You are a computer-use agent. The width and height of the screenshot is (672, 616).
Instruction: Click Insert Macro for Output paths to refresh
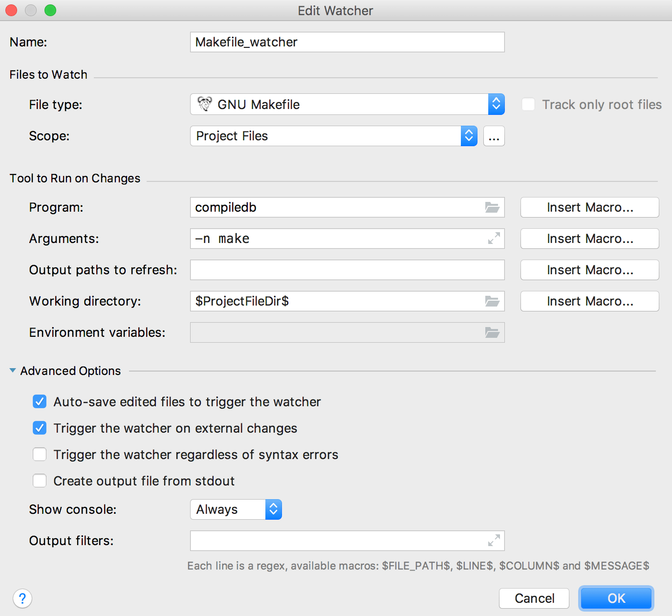tap(589, 270)
